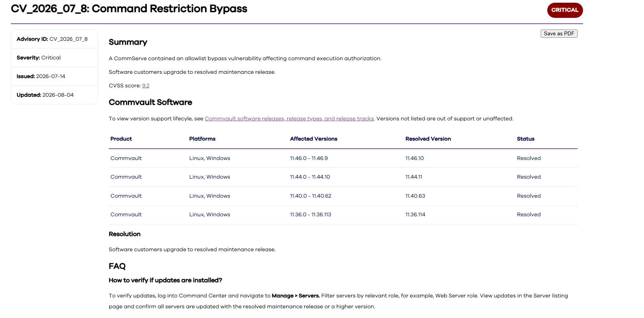644x318 pixels.
Task: Click the Commvault Software section heading
Action: 150,103
